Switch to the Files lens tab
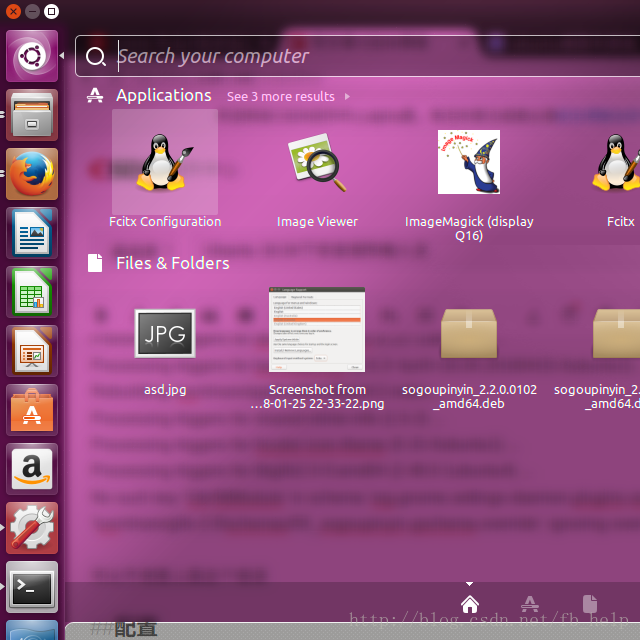The width and height of the screenshot is (640, 640). [590, 604]
